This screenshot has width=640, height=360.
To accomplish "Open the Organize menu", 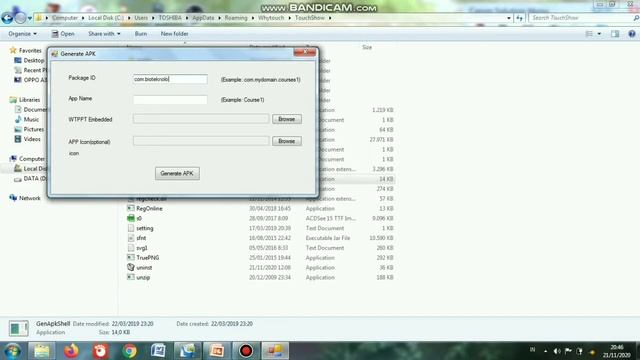I will tap(22, 34).
